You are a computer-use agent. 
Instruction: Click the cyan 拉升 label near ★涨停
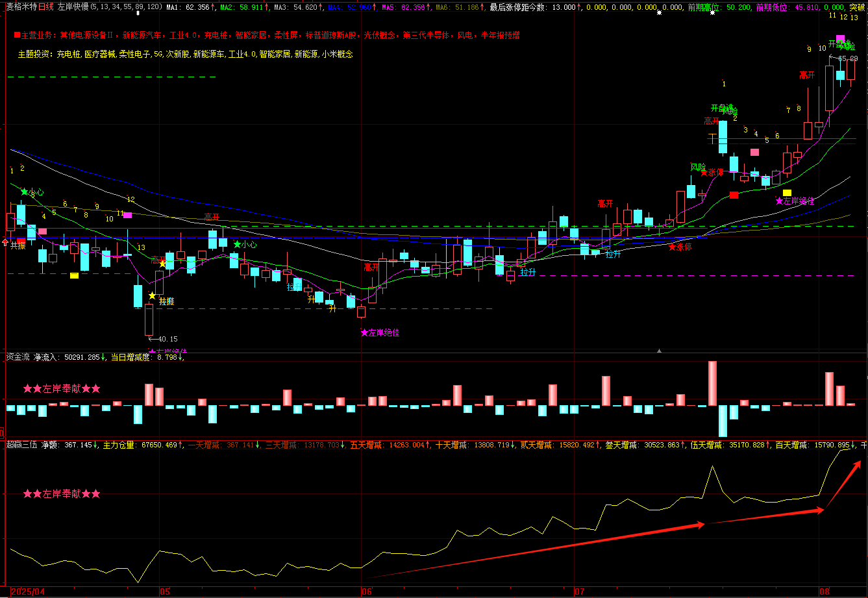point(613,255)
